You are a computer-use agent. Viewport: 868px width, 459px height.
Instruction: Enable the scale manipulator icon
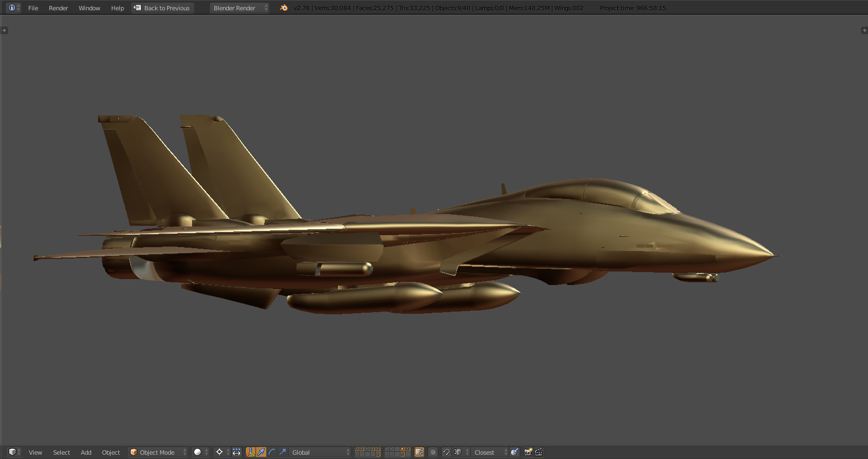(x=283, y=452)
